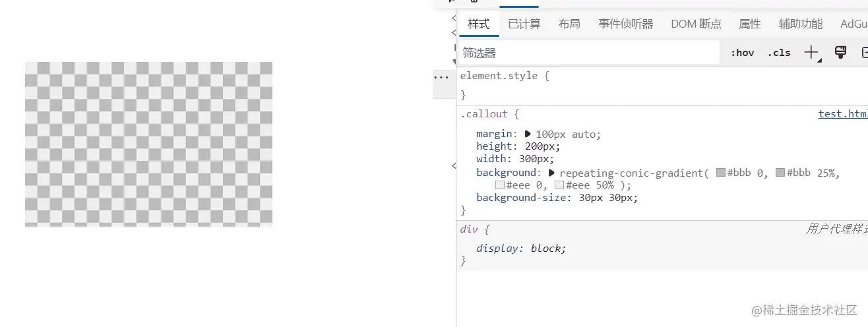The height and width of the screenshot is (327, 868).
Task: Focus the 筛选器 filter input
Action: pyautogui.click(x=588, y=53)
